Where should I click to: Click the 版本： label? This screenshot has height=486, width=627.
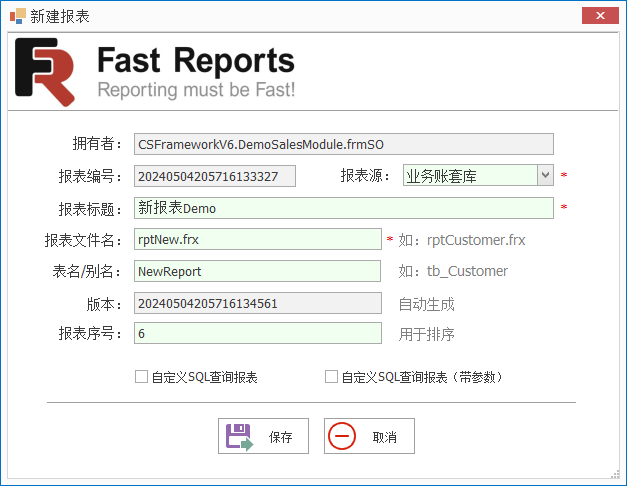(104, 304)
